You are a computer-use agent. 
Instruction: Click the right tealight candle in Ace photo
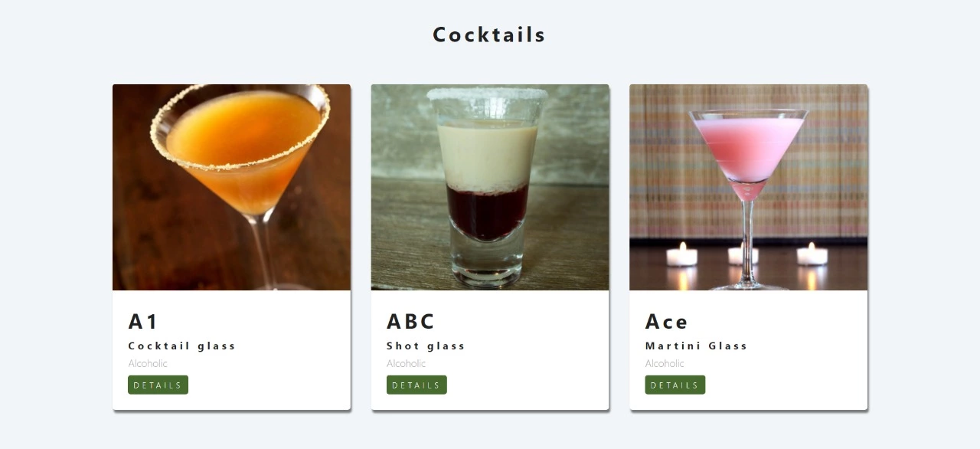[812, 255]
